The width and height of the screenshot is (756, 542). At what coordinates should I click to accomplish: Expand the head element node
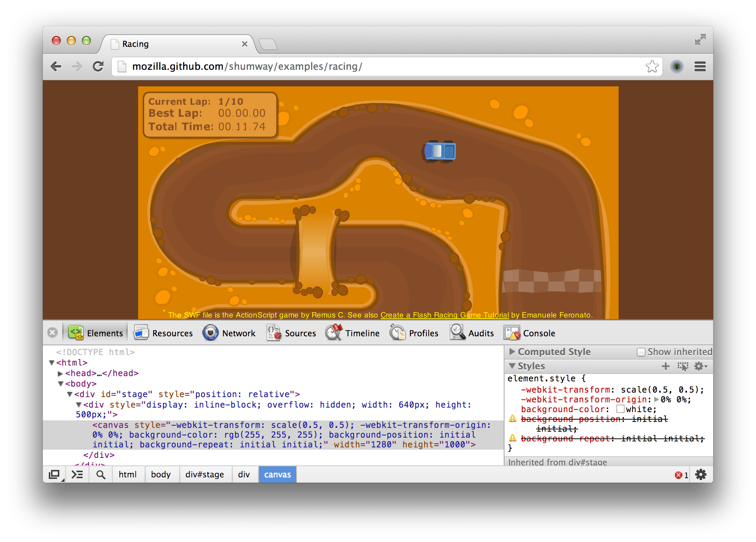[60, 373]
